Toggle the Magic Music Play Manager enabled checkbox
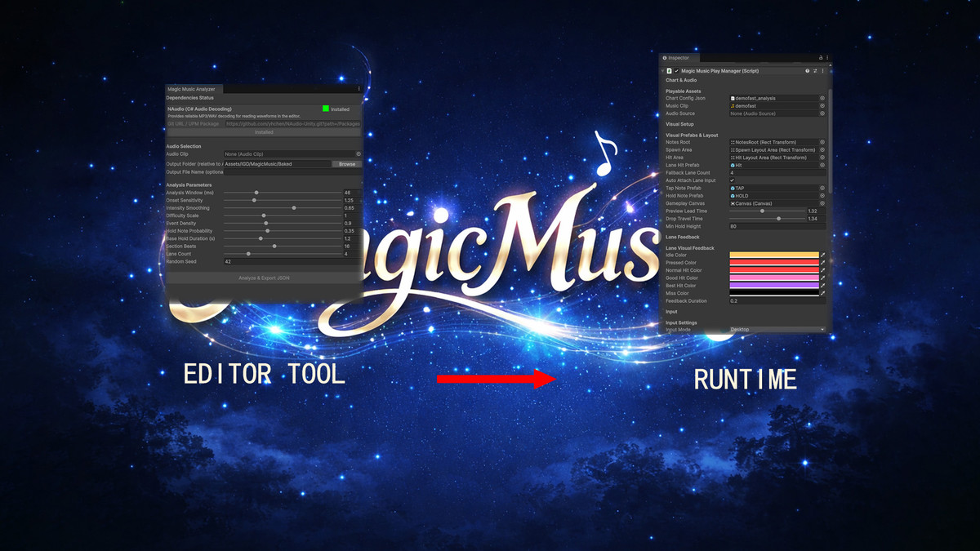 [677, 71]
